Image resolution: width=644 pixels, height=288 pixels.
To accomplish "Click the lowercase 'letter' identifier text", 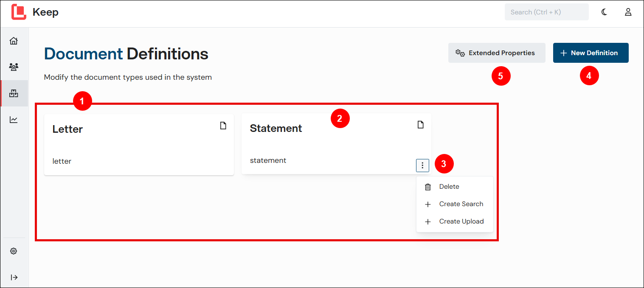I will point(62,161).
